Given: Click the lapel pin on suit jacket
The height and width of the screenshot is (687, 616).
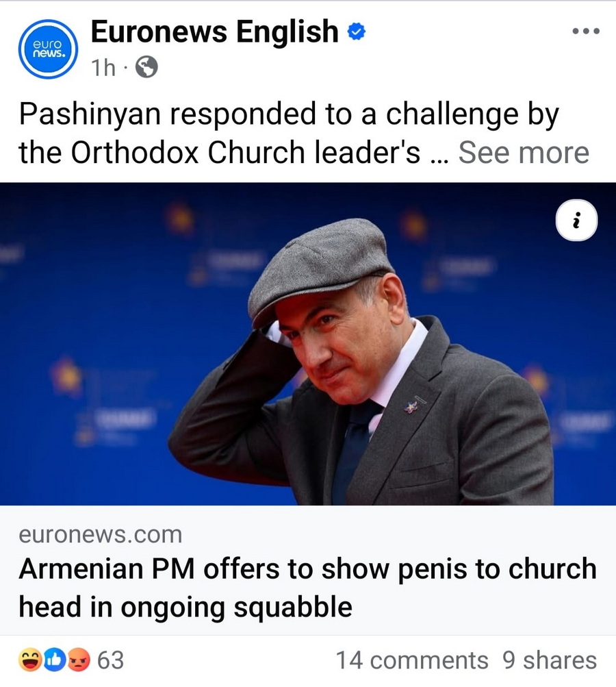Looking at the screenshot, I should pos(411,405).
